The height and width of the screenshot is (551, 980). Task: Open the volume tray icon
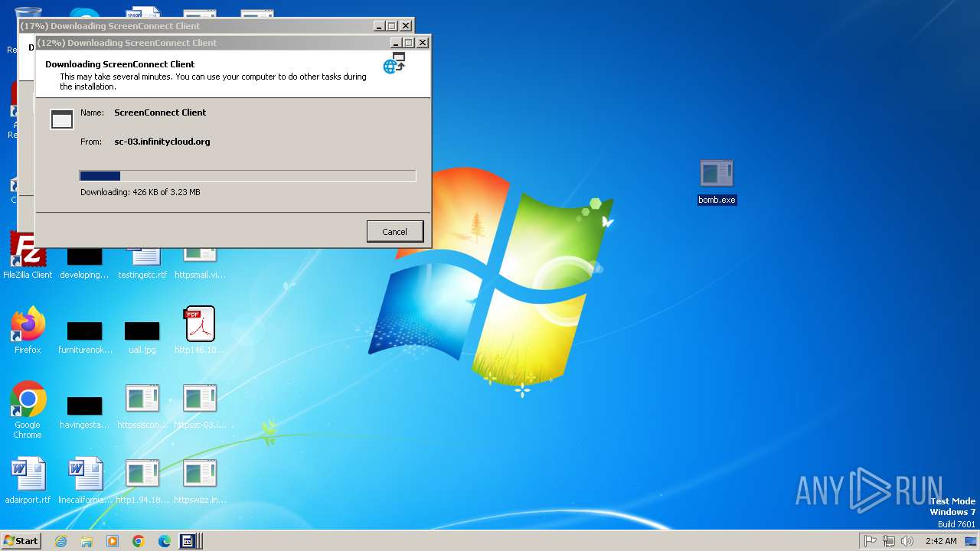[907, 541]
